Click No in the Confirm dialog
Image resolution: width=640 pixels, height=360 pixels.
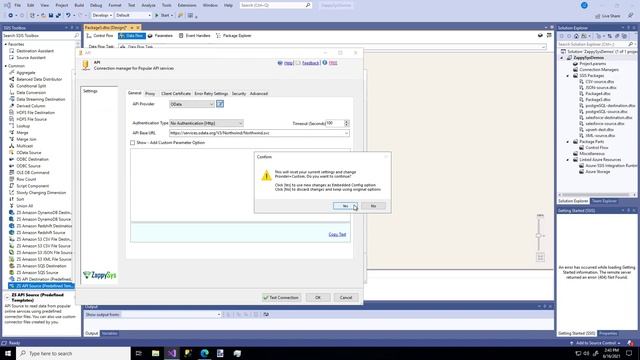click(373, 206)
